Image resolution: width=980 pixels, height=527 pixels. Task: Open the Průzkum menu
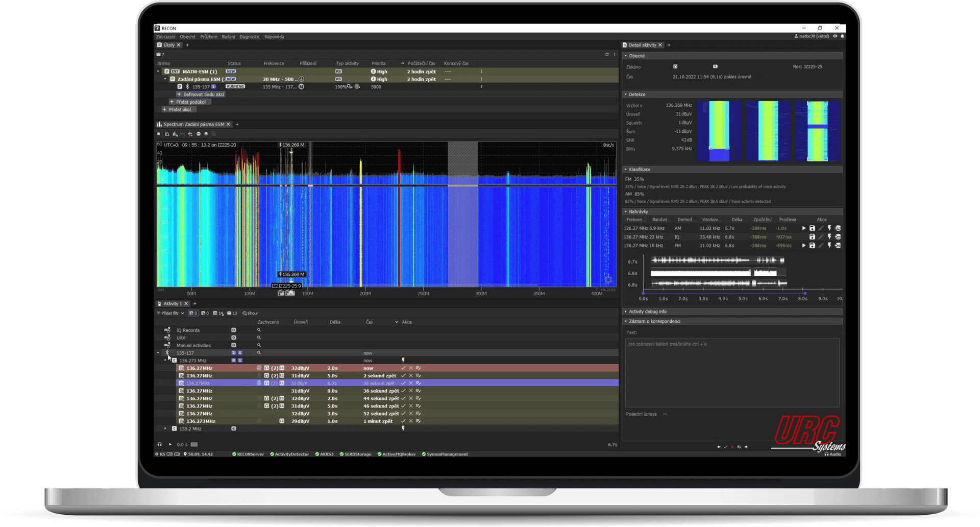(208, 37)
